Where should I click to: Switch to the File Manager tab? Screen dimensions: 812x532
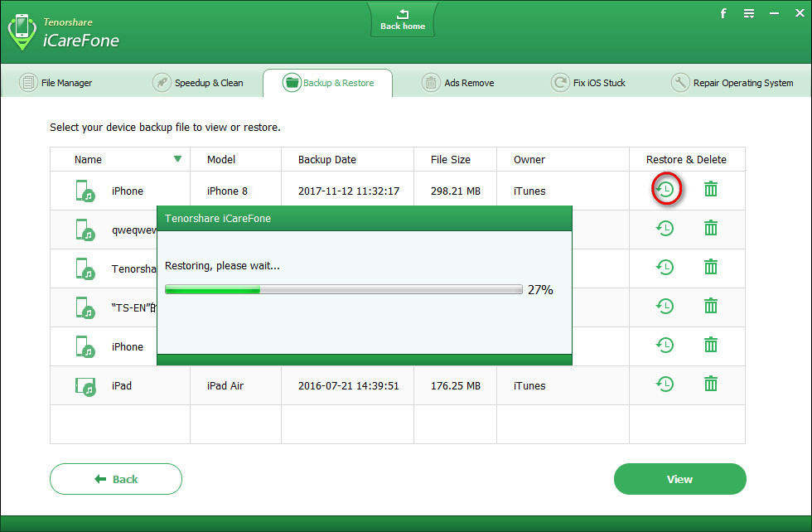pyautogui.click(x=56, y=83)
